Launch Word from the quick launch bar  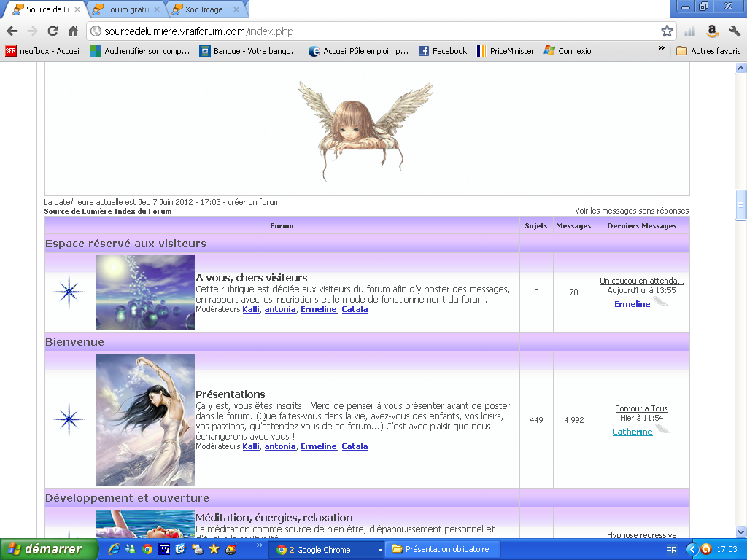tap(164, 550)
